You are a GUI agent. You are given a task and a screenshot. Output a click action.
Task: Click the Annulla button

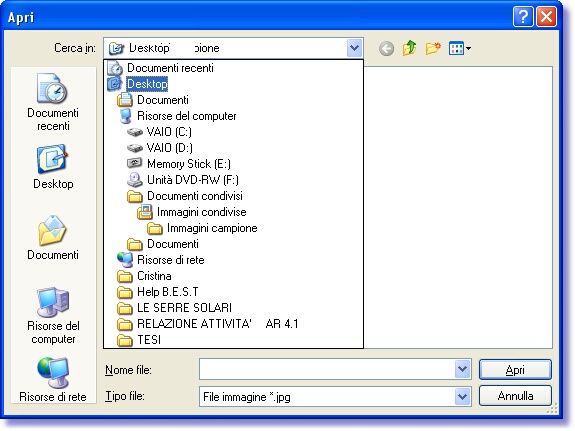(x=515, y=396)
